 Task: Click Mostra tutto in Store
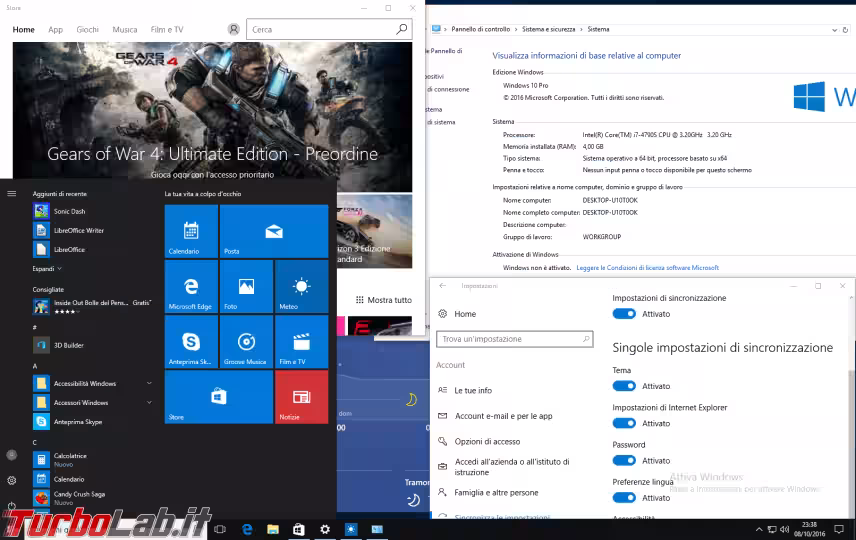point(384,300)
